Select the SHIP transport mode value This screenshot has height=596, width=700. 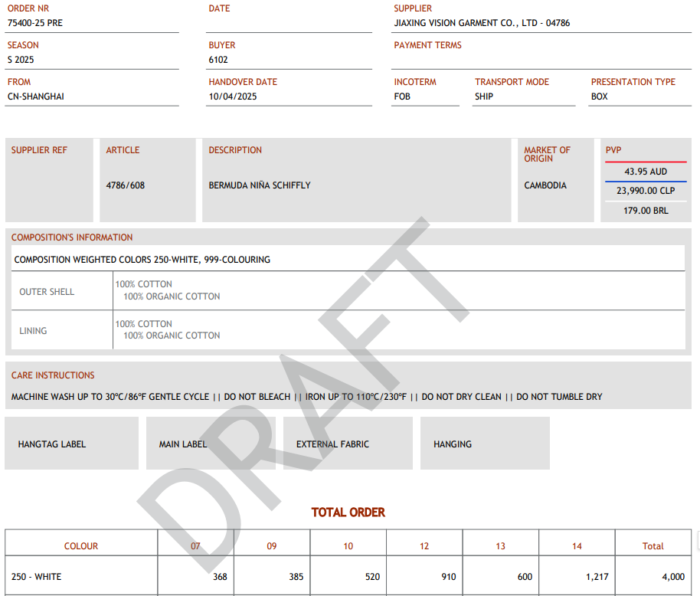pyautogui.click(x=484, y=97)
